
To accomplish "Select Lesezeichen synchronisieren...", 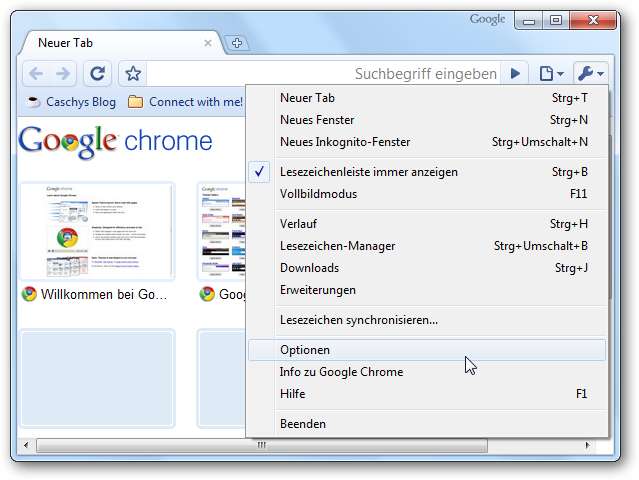I will pos(427,320).
